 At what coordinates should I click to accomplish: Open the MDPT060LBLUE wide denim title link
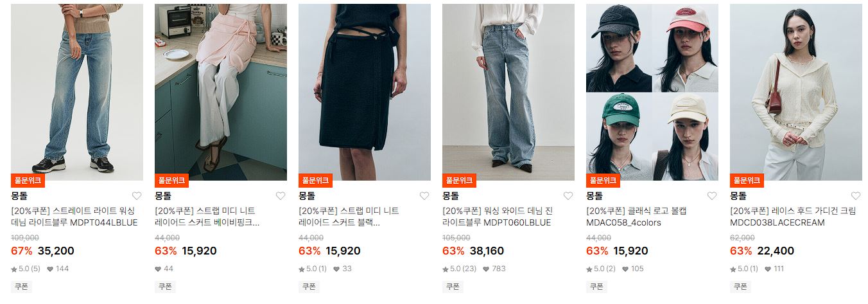[x=498, y=217]
